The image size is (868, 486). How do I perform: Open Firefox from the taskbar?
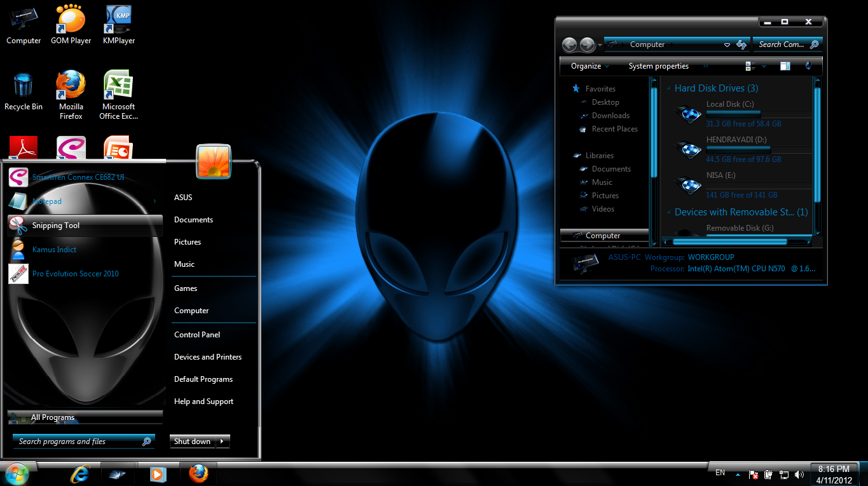coord(198,474)
